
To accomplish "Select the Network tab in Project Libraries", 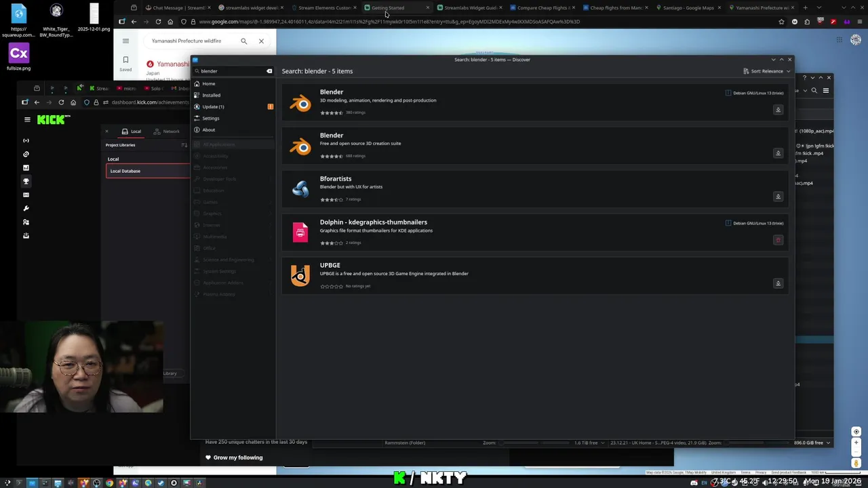I will (x=167, y=131).
